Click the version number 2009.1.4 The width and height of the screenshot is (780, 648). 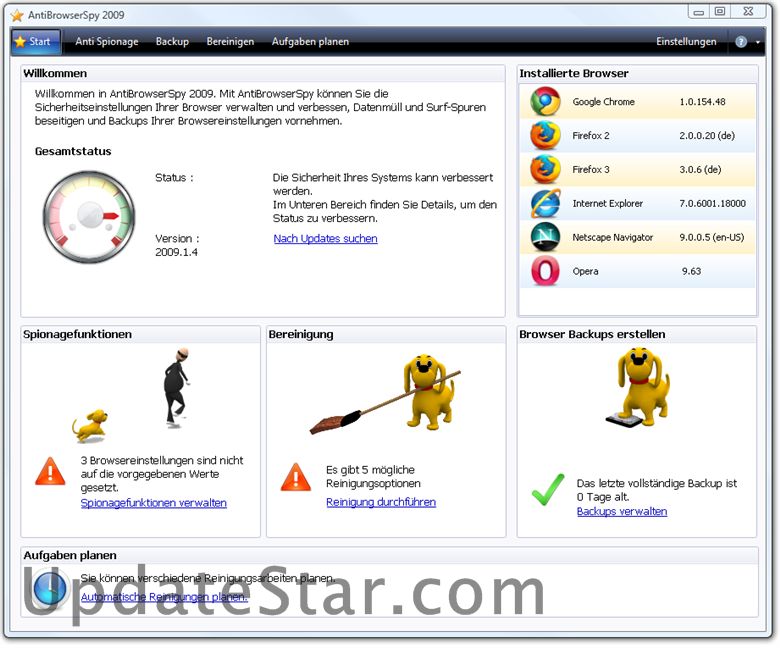click(x=176, y=253)
